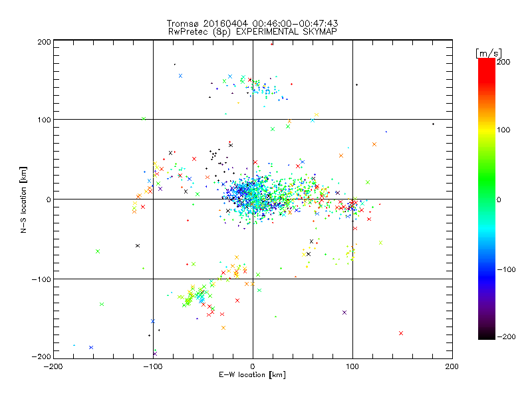Click the '[m/s]' colorbar unit label

tap(488, 53)
